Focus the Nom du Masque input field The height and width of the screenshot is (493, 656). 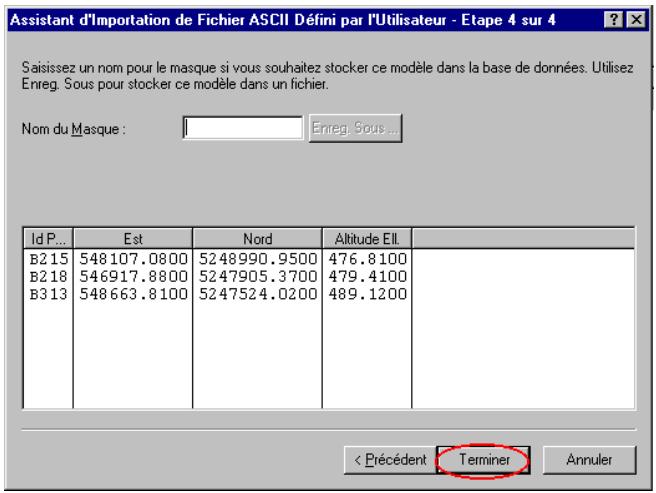coord(243,128)
